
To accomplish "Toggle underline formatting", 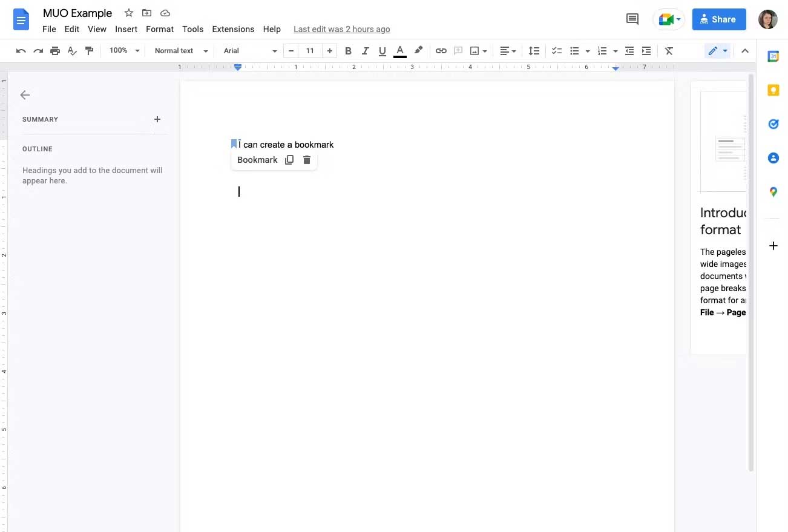I will [382, 51].
